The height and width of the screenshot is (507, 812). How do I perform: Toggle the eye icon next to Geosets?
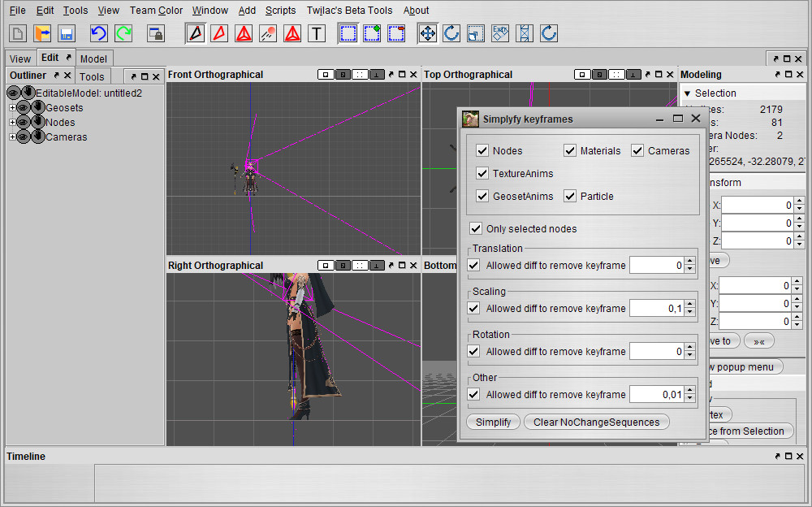[x=23, y=107]
